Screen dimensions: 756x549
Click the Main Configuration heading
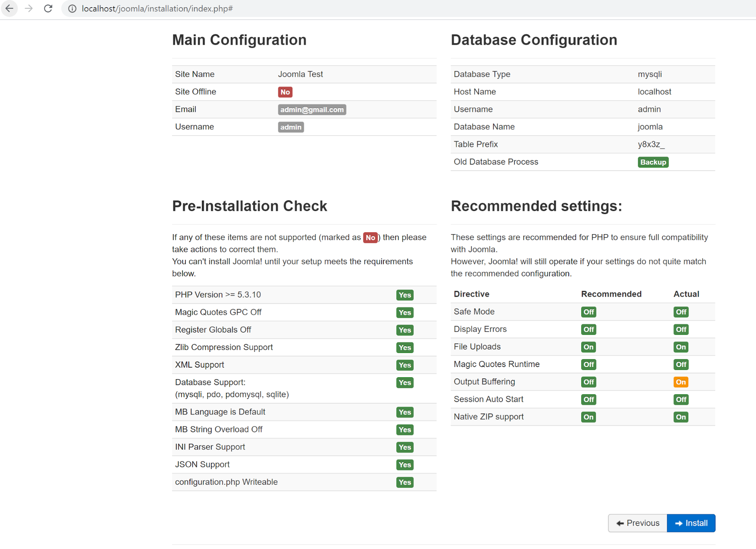[x=239, y=40]
